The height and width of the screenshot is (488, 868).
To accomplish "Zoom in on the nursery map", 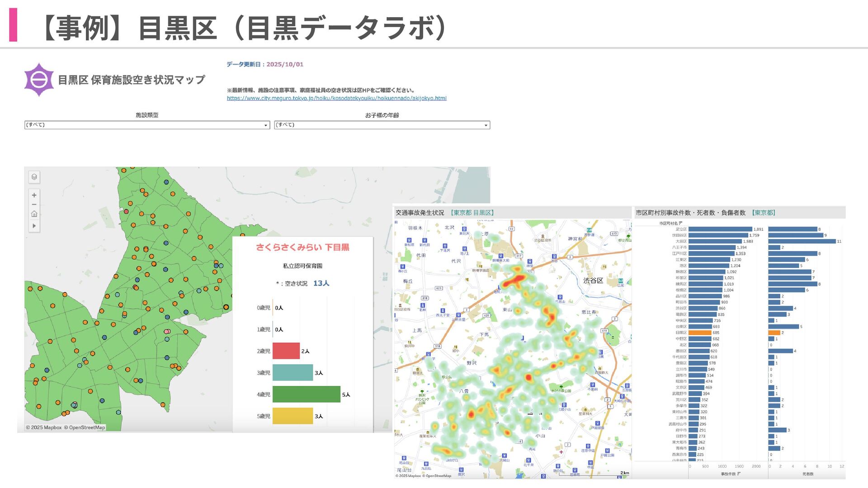I will (34, 195).
